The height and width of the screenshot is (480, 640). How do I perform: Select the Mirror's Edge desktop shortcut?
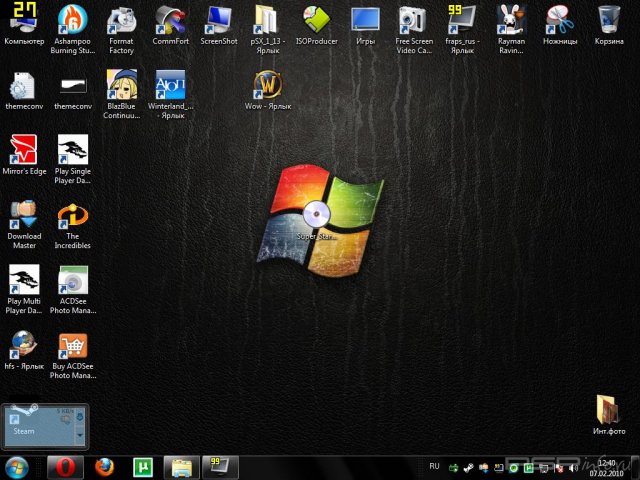(x=24, y=151)
